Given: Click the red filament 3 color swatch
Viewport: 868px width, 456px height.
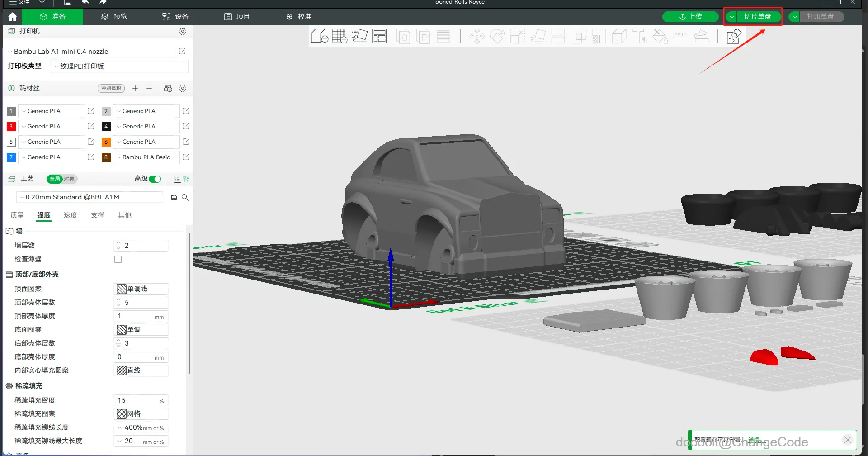Looking at the screenshot, I should 11,127.
